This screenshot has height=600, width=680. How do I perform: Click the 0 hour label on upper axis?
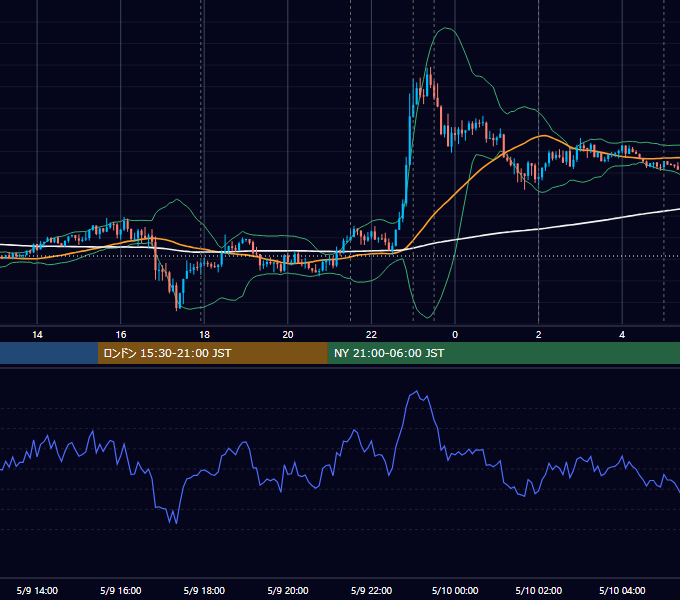point(455,335)
